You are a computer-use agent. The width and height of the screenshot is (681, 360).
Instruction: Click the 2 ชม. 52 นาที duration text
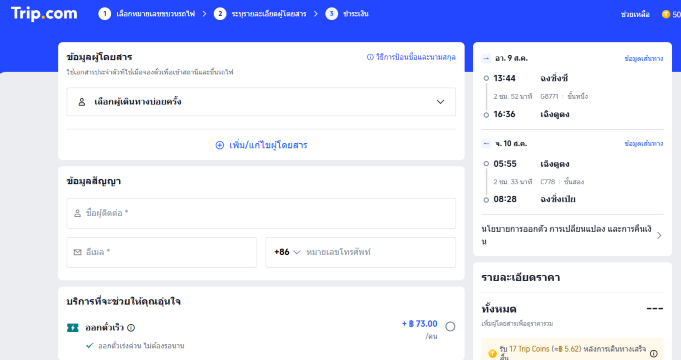tap(512, 96)
